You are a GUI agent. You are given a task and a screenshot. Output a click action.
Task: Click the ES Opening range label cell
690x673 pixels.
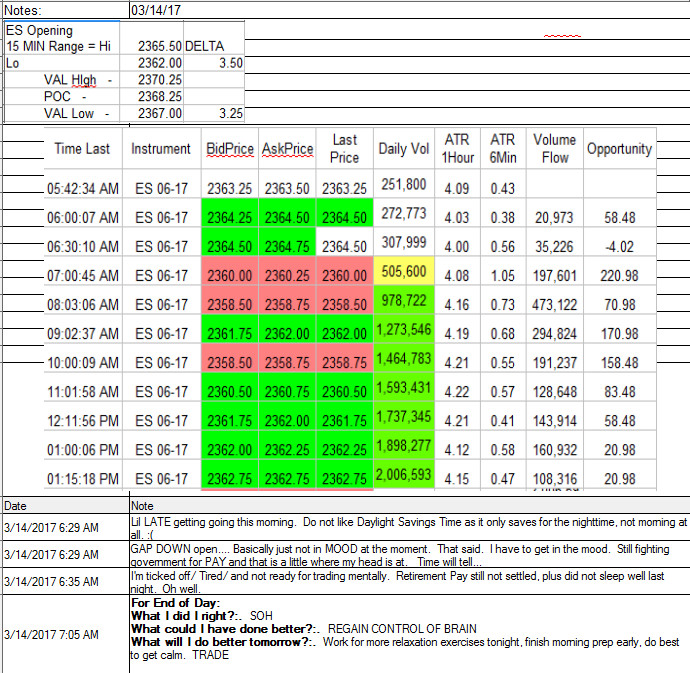62,38
